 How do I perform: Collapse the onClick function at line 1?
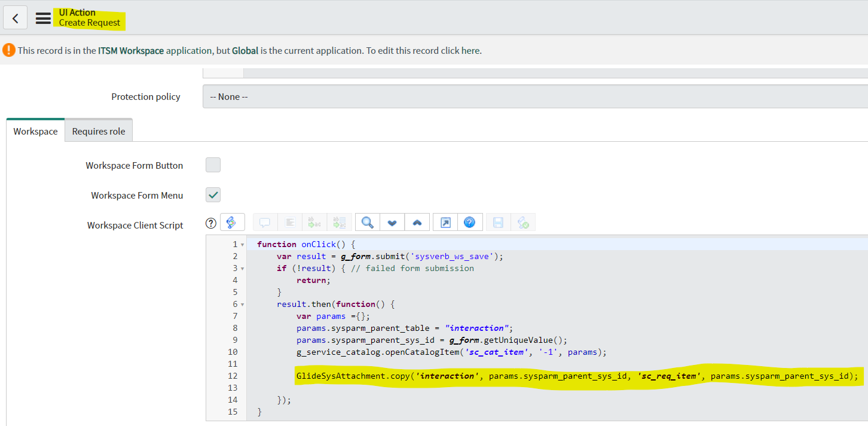(243, 244)
